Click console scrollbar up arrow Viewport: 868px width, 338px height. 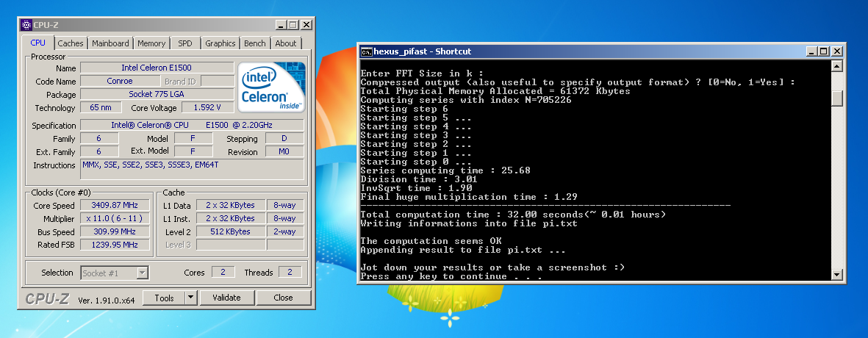pos(837,66)
